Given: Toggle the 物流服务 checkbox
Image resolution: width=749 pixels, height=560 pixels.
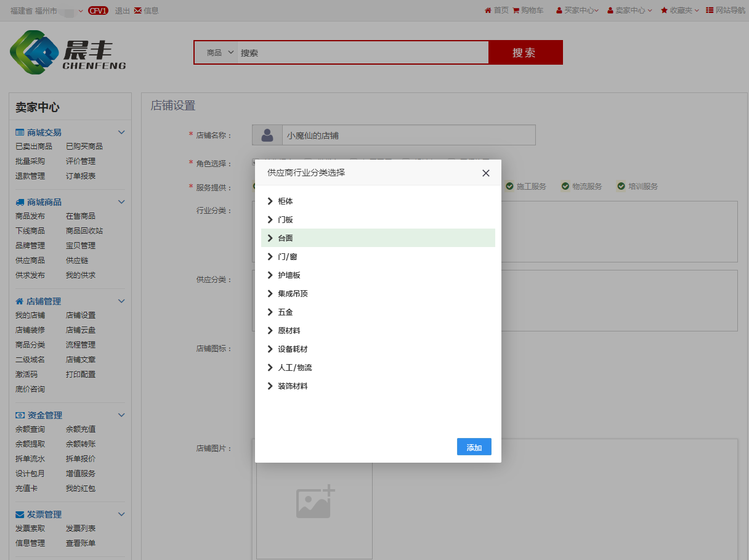Looking at the screenshot, I should 565,186.
